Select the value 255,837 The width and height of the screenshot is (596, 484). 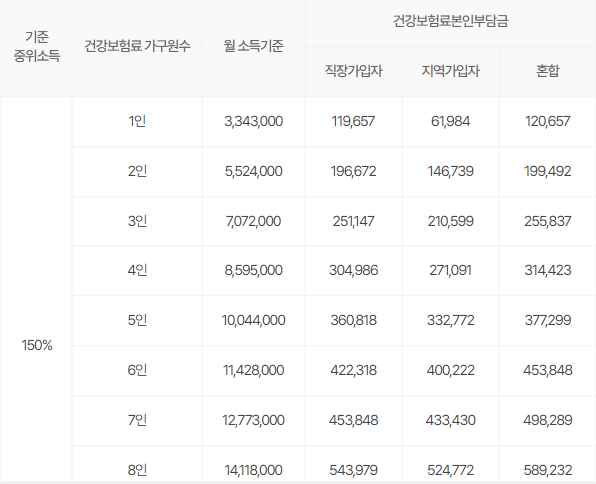[x=548, y=221]
